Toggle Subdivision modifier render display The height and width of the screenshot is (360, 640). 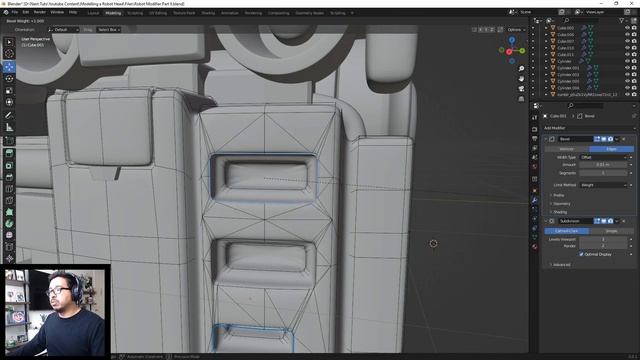(610, 221)
